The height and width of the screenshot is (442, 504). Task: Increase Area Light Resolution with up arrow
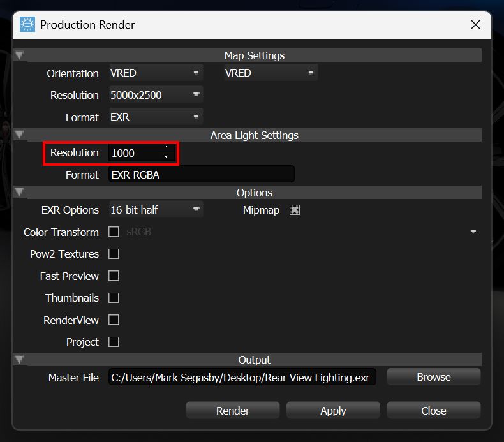click(166, 147)
